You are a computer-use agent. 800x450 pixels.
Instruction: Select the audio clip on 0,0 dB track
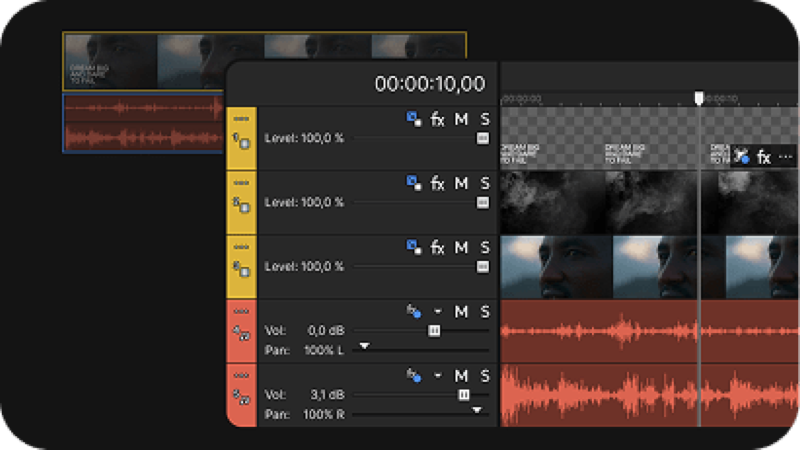pos(649,331)
